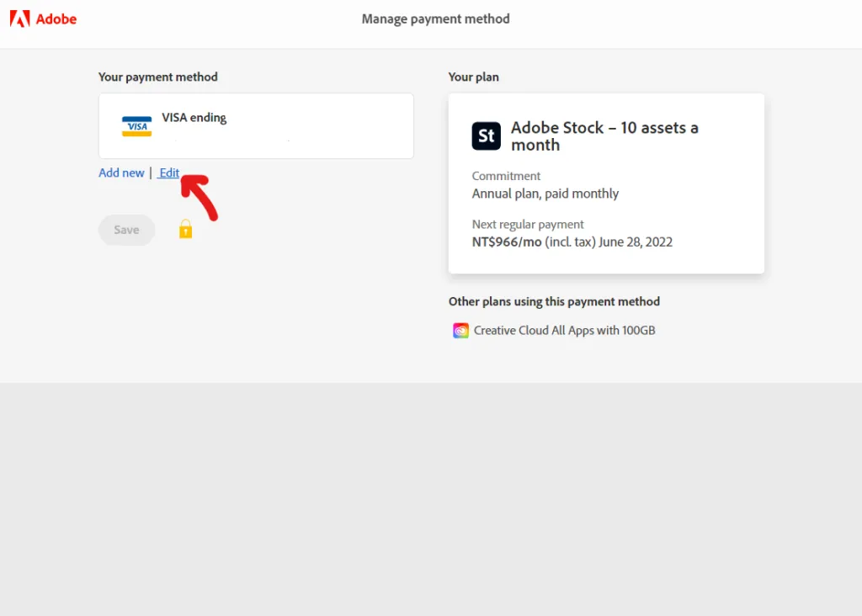Viewport: 862px width, 616px height.
Task: Click 'Other plans using this payment method' heading
Action: pyautogui.click(x=554, y=301)
